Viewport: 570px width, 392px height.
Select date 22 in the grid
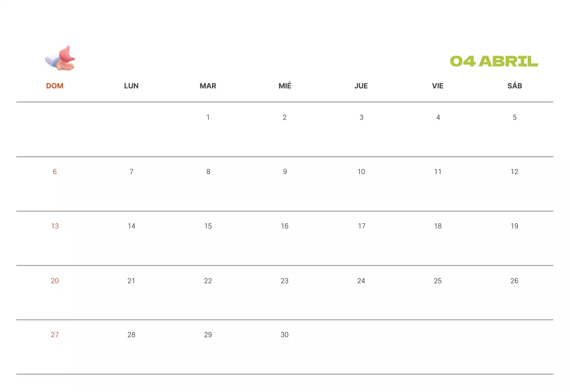tap(208, 281)
